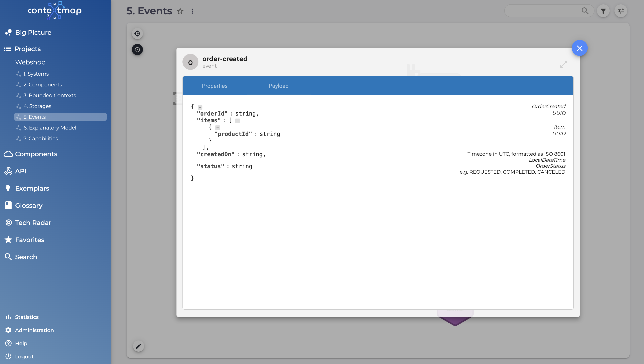Log out via Logout link

click(x=24, y=356)
